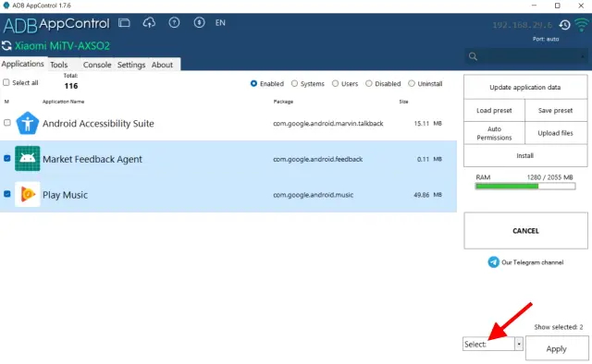Screen dimensions: 592x364
Task: Click the Install button
Action: (525, 155)
